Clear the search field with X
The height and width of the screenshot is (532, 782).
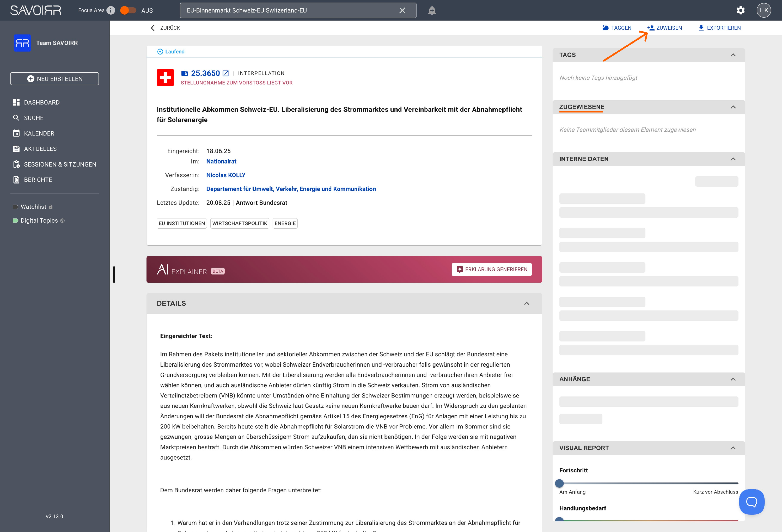click(x=402, y=10)
